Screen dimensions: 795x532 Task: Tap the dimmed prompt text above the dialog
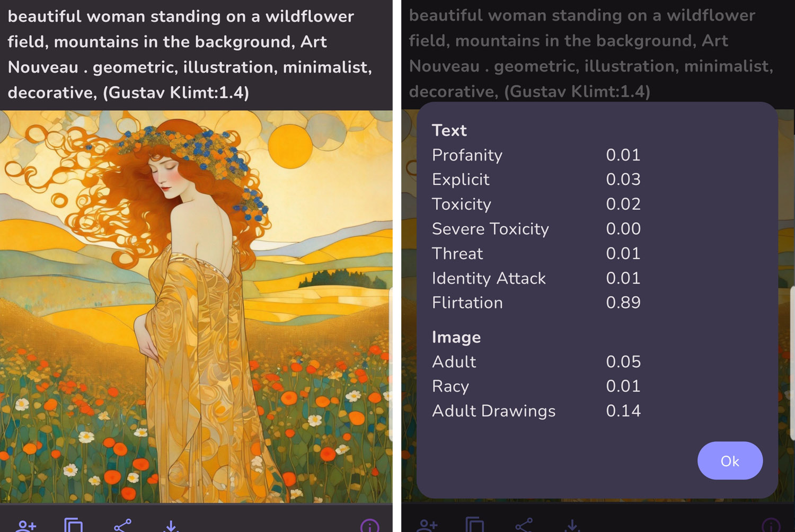point(590,54)
